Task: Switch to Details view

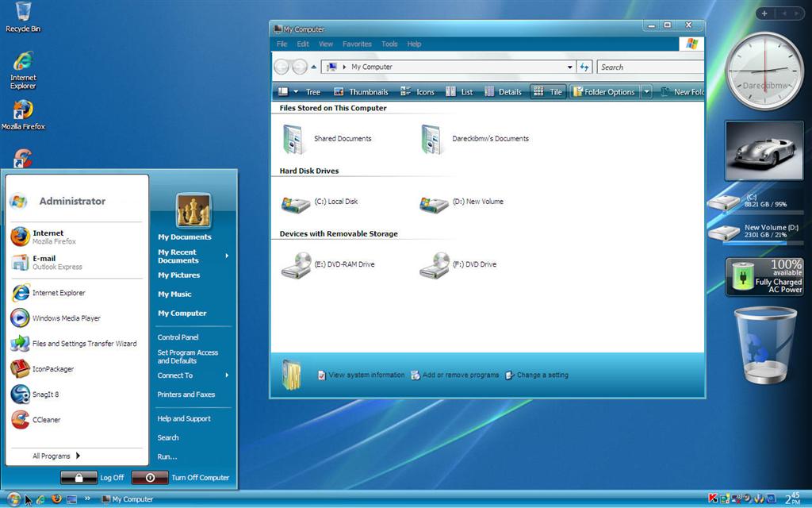Action: [503, 92]
